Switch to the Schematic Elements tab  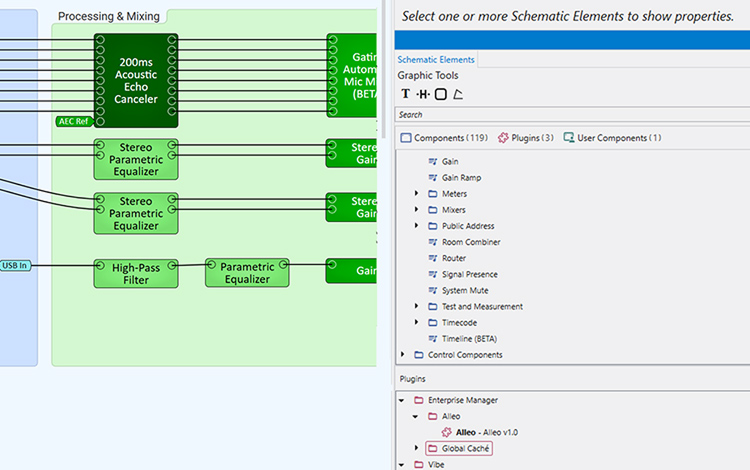(x=436, y=60)
